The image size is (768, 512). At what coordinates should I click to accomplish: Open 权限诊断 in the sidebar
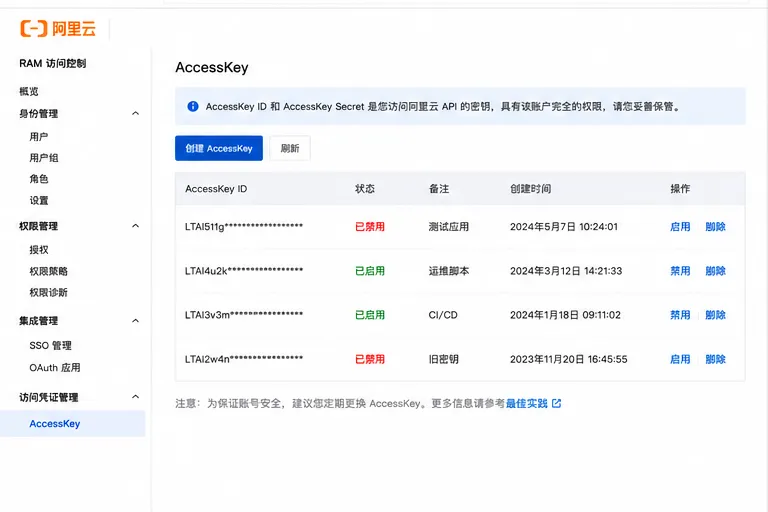pyautogui.click(x=48, y=293)
